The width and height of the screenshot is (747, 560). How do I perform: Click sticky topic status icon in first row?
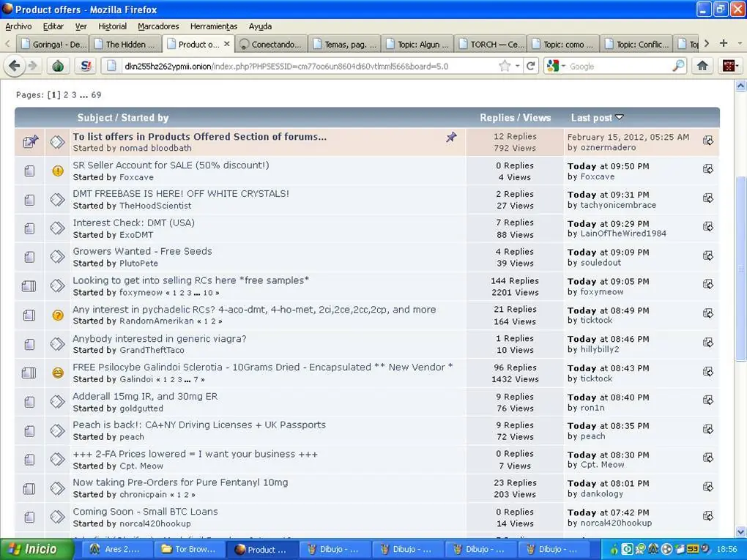coord(30,142)
